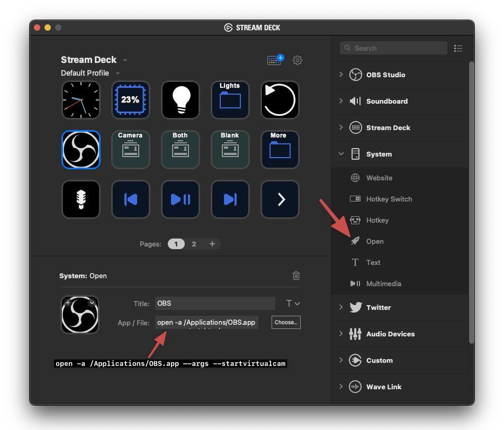The width and height of the screenshot is (504, 430).
Task: Click the circular replay arrow key
Action: click(x=280, y=100)
